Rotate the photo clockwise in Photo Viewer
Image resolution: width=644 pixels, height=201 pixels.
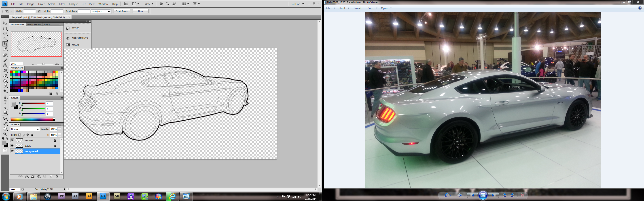tap(512, 195)
